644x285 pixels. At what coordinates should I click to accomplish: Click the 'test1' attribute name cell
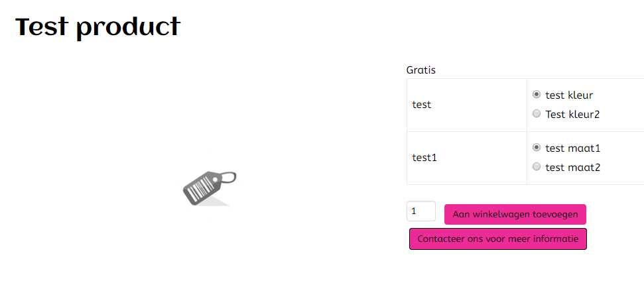(x=424, y=158)
